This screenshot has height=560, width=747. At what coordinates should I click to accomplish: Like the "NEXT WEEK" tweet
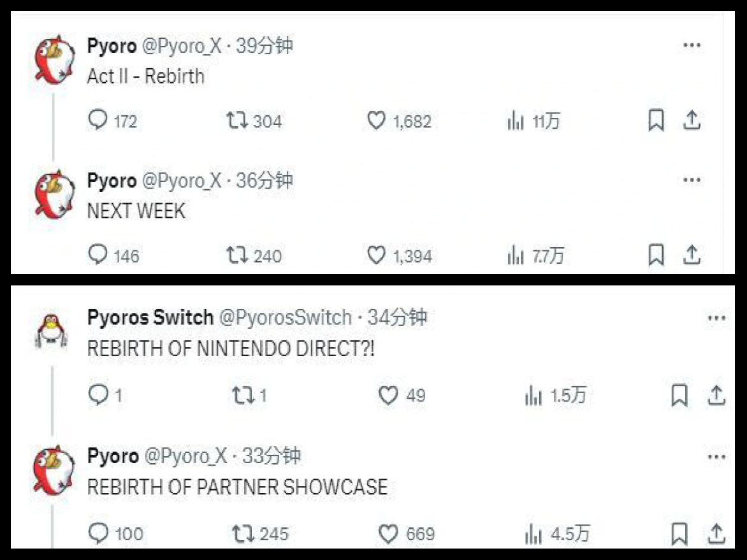[x=377, y=255]
